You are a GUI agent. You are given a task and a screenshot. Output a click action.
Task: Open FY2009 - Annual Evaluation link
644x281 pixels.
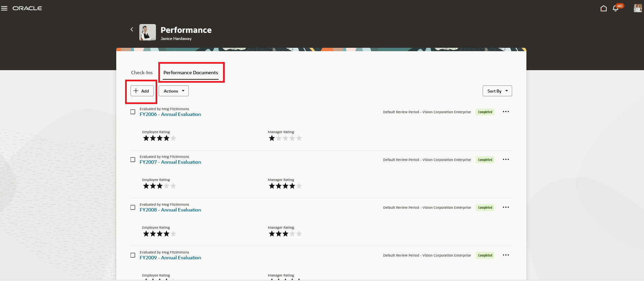(x=170, y=258)
